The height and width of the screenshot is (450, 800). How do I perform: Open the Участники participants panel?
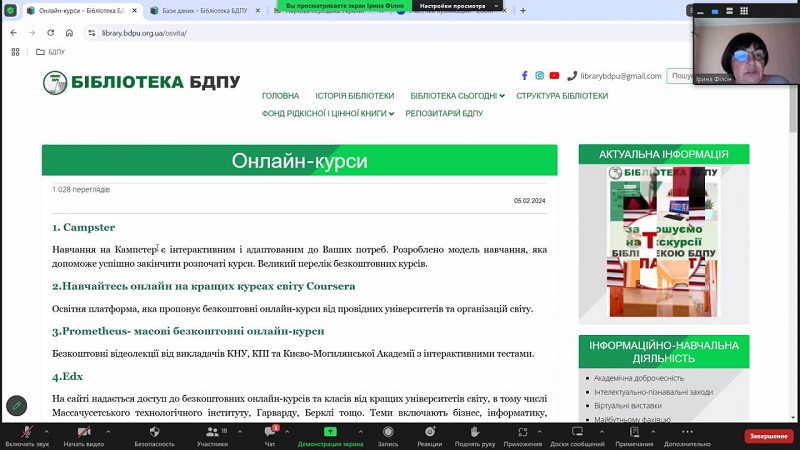pos(212,432)
